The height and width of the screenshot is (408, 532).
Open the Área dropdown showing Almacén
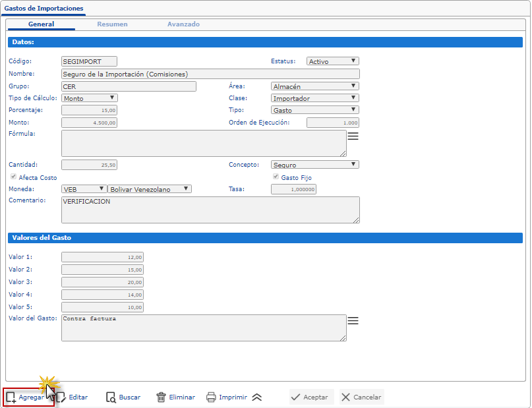[314, 86]
